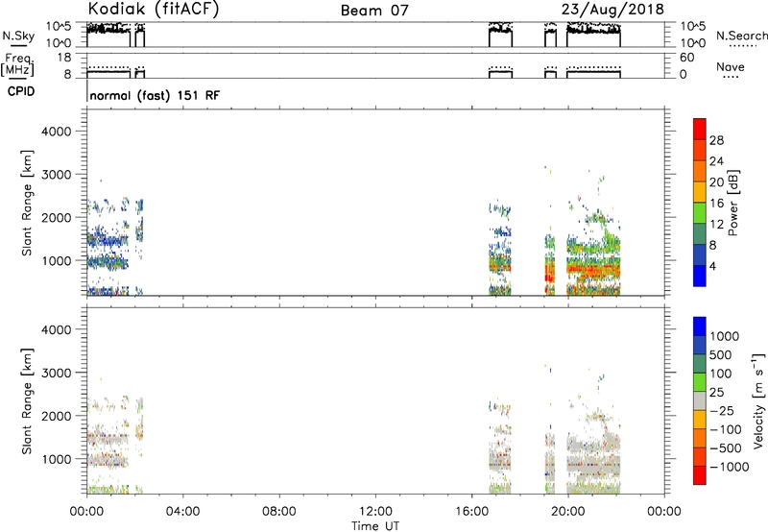Click the 1000 range tick in velocity panel
Viewport: 768px width, 532px height.
coord(56,459)
